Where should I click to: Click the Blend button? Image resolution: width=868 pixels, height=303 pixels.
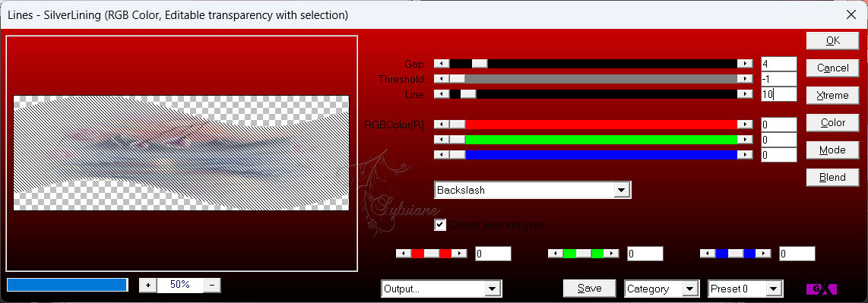point(832,178)
